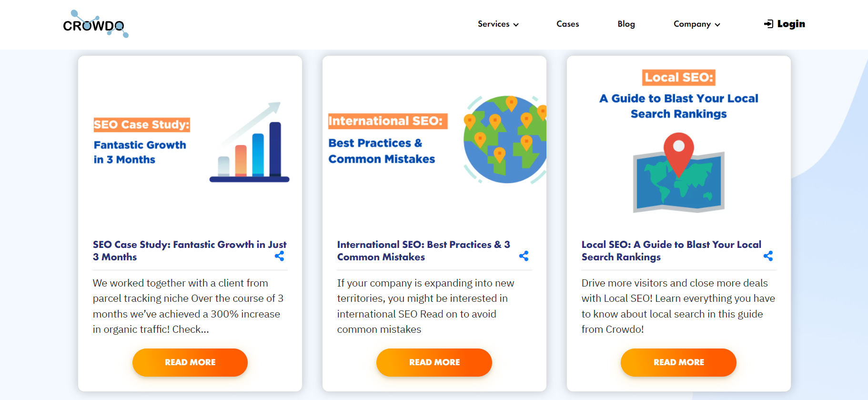
Task: Click the Login link
Action: pos(791,24)
